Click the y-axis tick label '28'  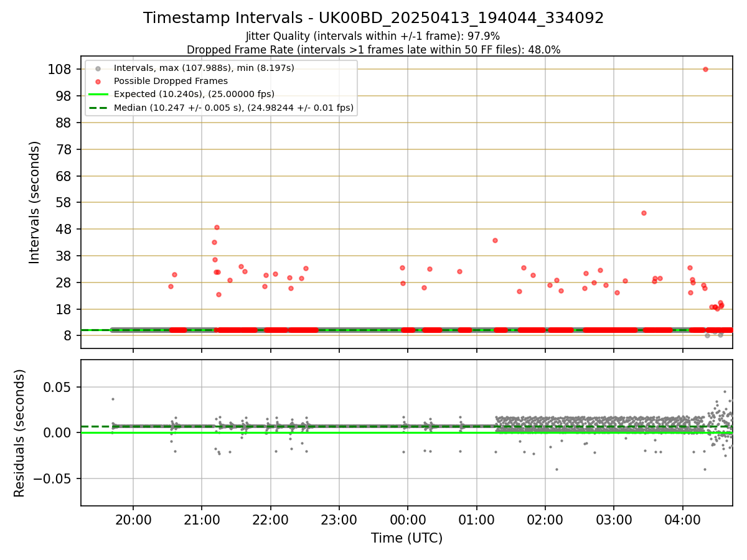[64, 283]
